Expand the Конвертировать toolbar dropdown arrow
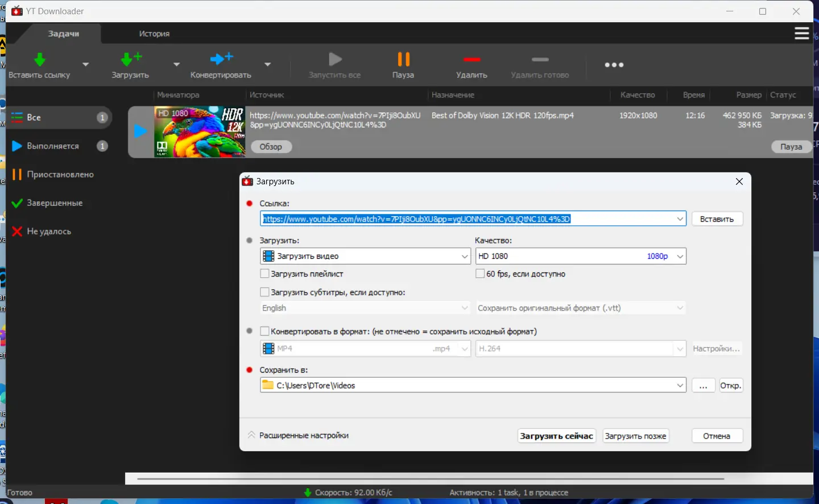Viewport: 819px width, 504px height. [267, 64]
